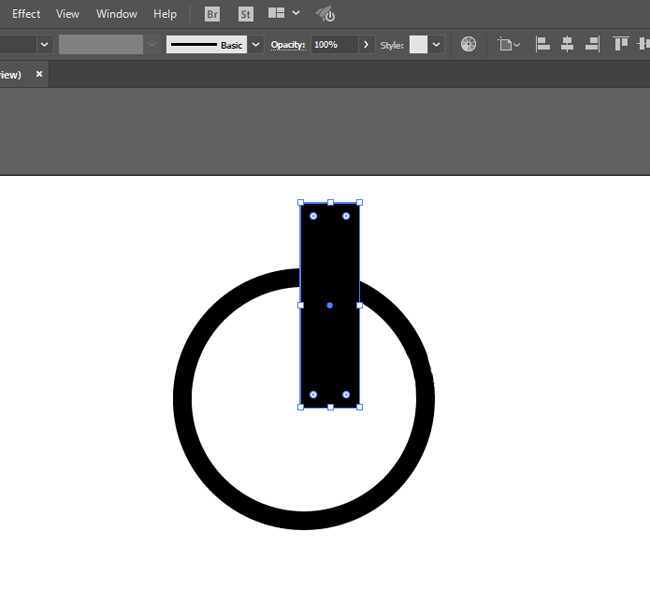
Task: Open the View menu
Action: 68,14
